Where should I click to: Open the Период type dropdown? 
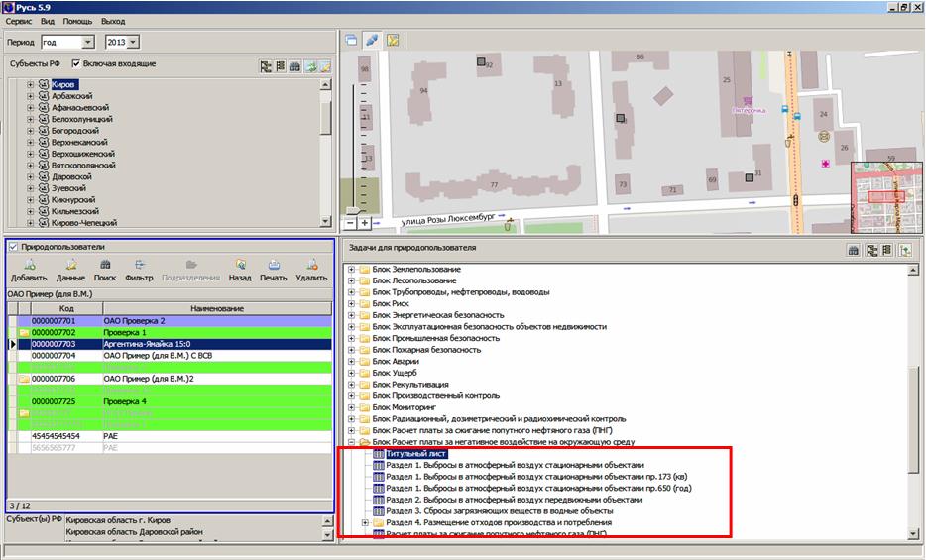[x=87, y=43]
